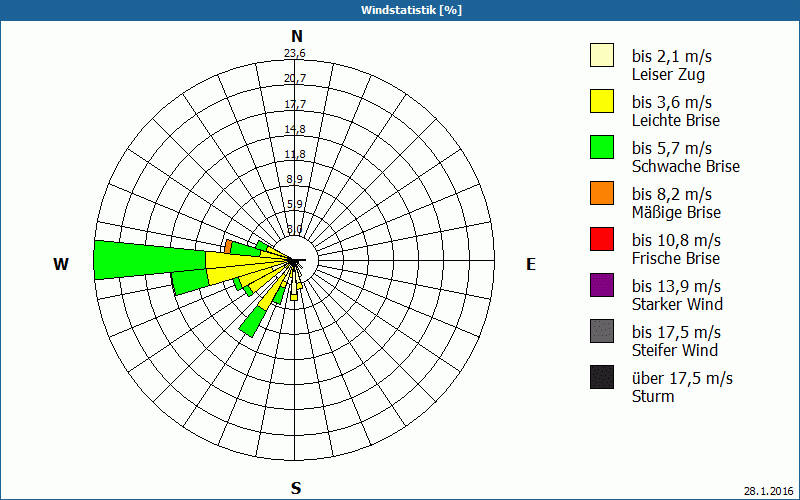
Task: Click the 'über 17,5 m/s' legend text
Action: [682, 378]
